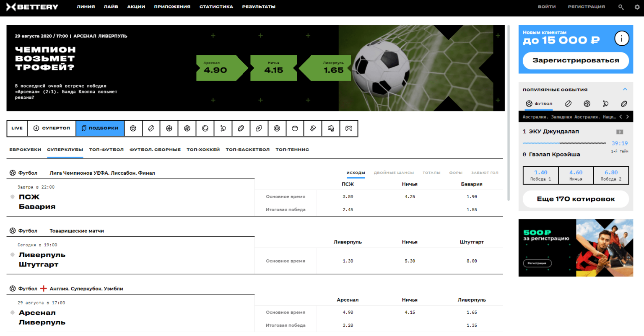Select the American football sport icon

[x=259, y=128]
